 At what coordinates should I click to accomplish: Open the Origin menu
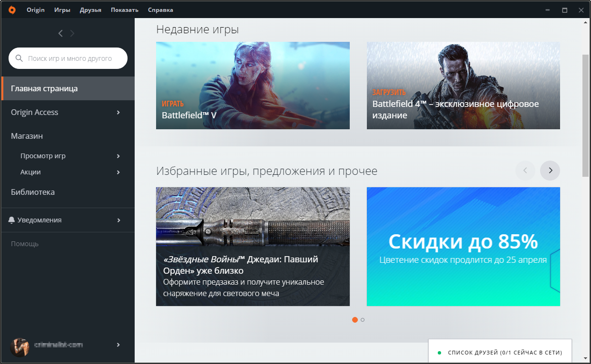(36, 10)
